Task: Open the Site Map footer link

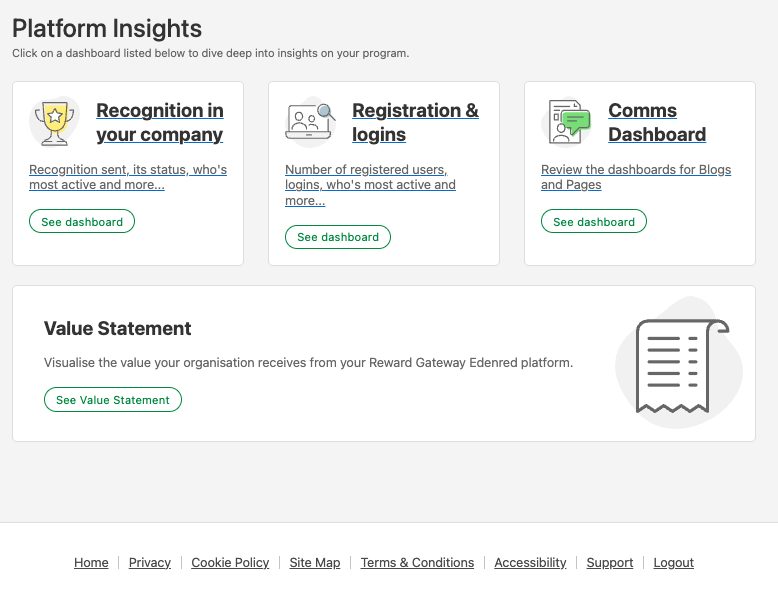Action: (x=315, y=562)
